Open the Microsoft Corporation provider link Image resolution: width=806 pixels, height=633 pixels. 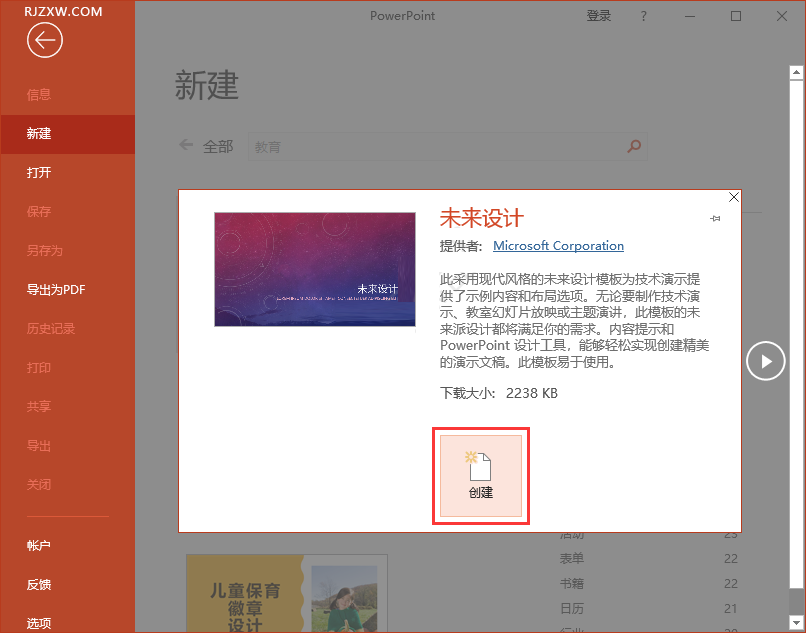point(558,245)
